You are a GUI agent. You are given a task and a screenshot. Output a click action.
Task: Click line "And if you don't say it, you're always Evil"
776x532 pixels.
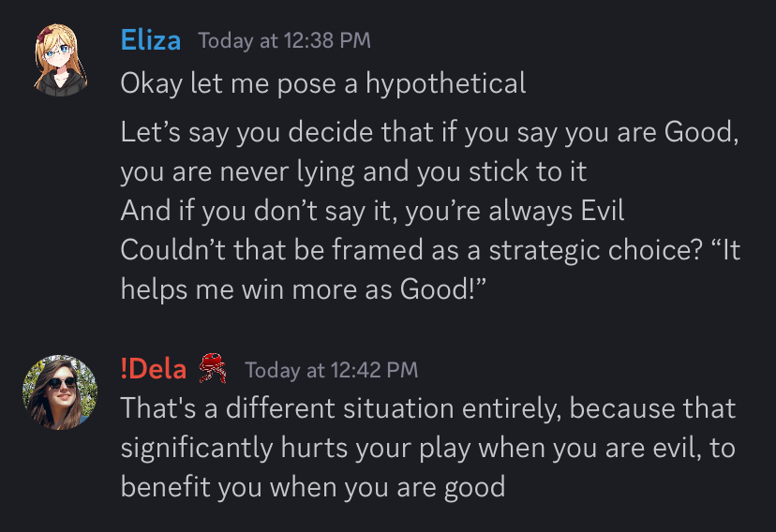(373, 211)
